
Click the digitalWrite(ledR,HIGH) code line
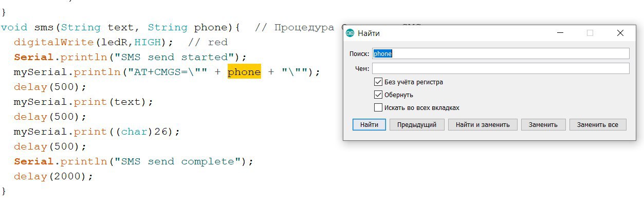94,42
